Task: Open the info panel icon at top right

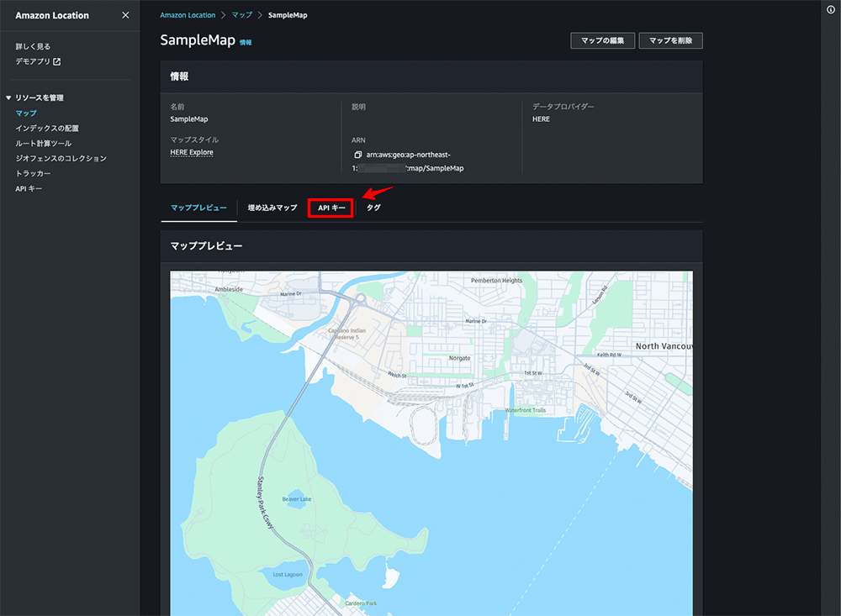Action: (830, 11)
